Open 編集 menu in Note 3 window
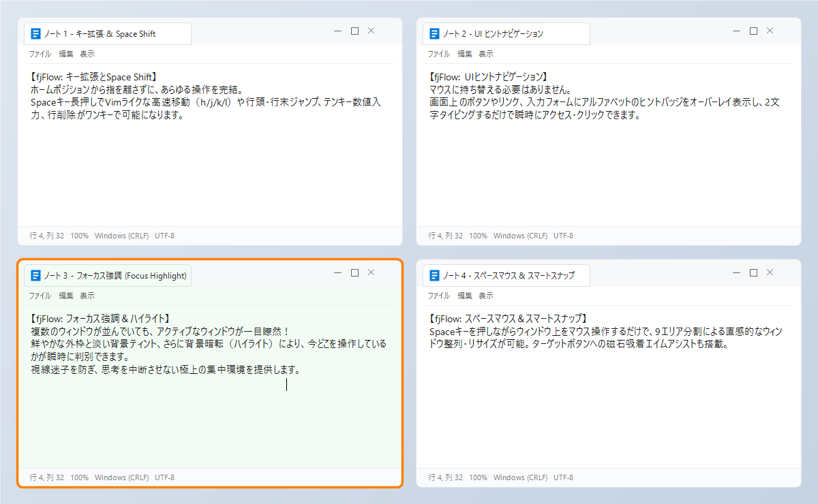Screen dimensions: 818x504 click(66, 296)
